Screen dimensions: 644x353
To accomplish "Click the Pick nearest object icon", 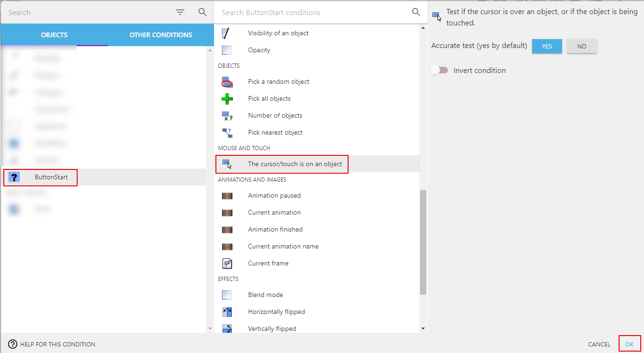I will click(x=227, y=133).
